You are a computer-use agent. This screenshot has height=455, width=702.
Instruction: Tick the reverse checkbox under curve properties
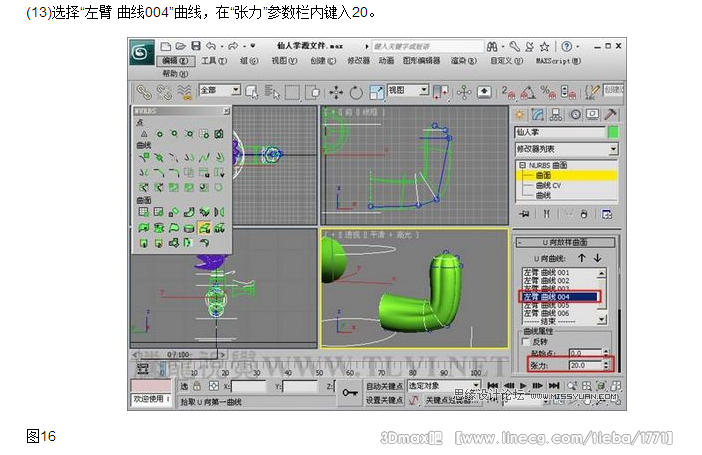[x=526, y=342]
